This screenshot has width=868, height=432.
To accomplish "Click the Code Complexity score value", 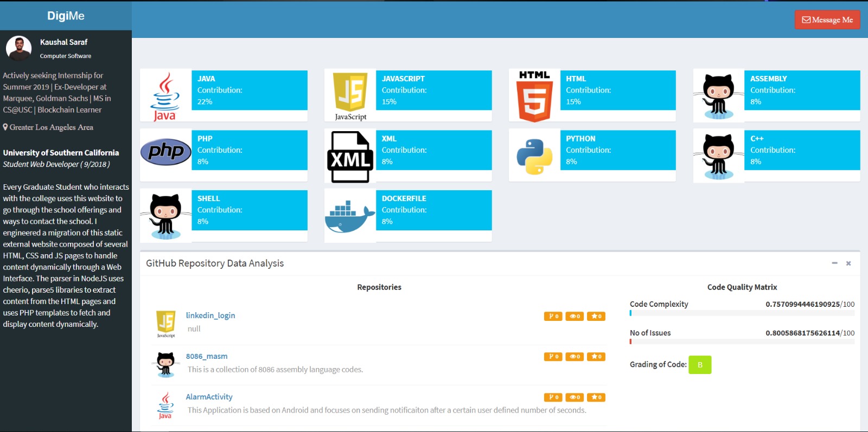I will pos(810,304).
